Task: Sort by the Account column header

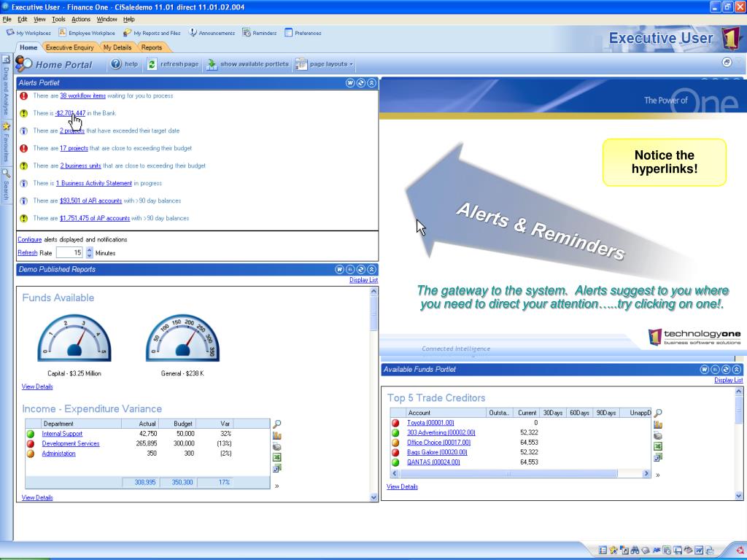Action: [x=446, y=413]
